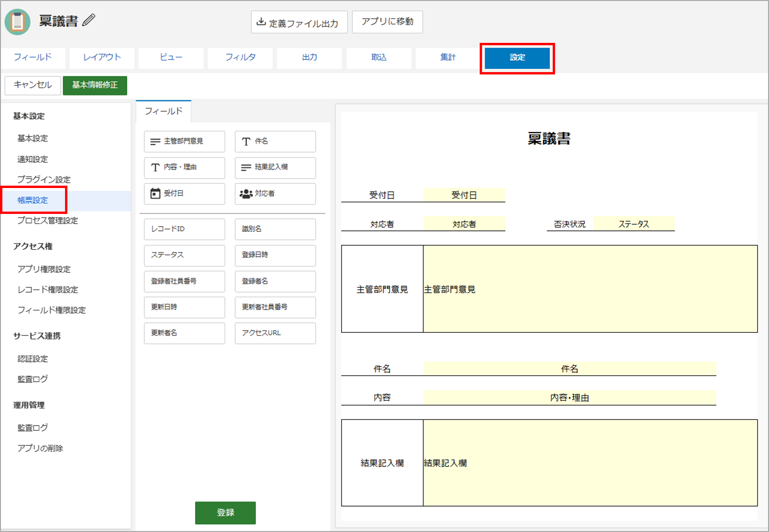Image resolution: width=769 pixels, height=532 pixels.
Task: Select the レコードID field chip
Action: 184,229
